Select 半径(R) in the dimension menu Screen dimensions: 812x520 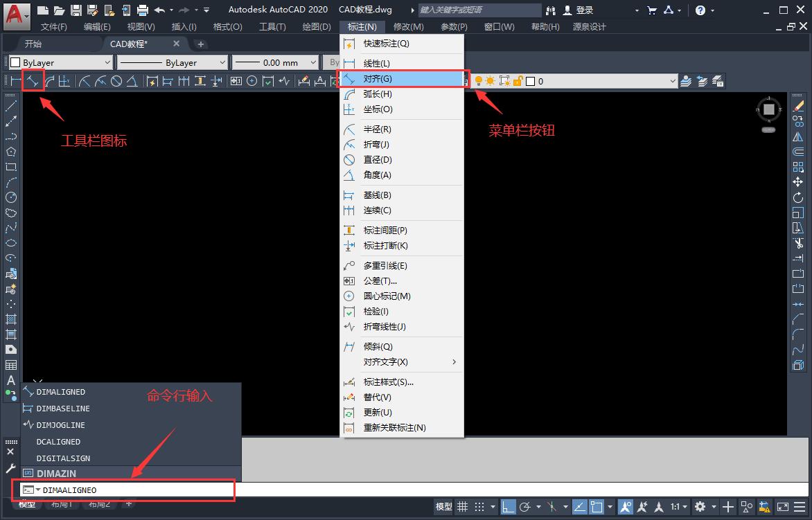tap(401, 129)
